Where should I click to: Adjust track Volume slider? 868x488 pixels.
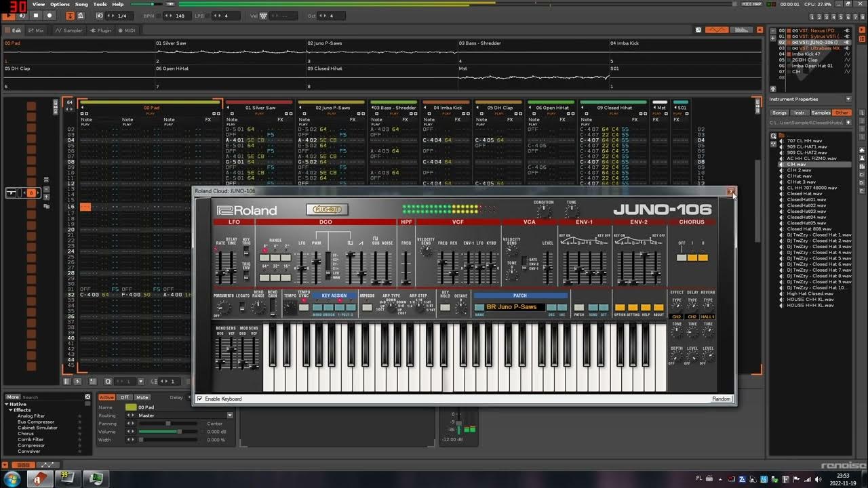(x=169, y=432)
